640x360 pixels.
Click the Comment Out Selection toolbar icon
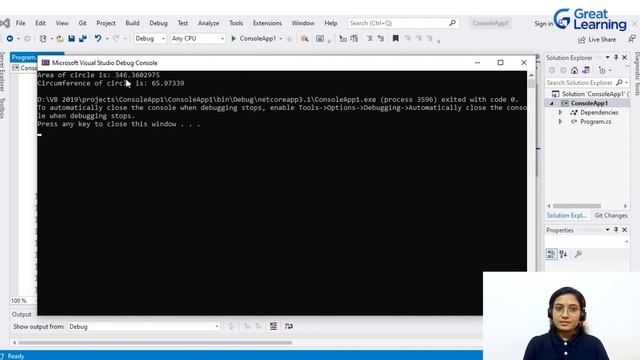click(369, 38)
